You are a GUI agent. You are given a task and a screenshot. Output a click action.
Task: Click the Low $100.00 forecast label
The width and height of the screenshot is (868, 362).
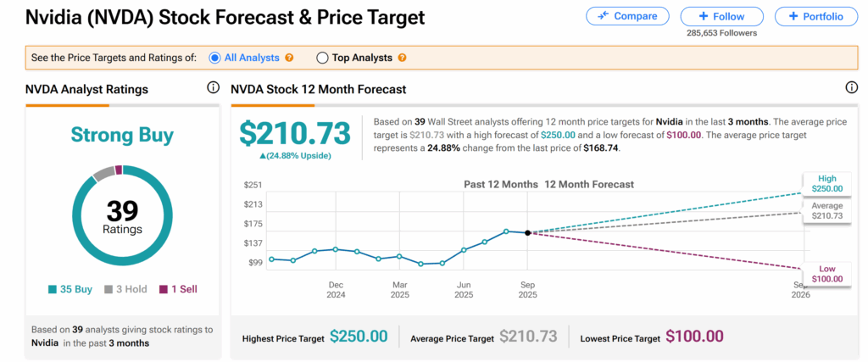[827, 273]
